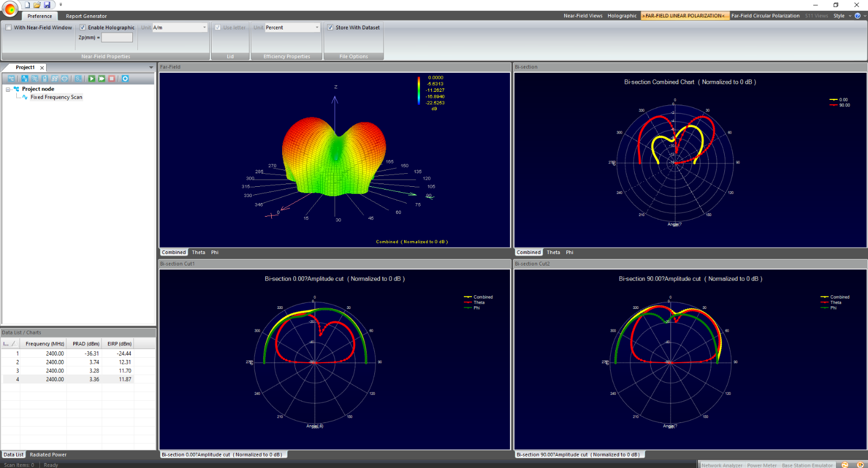Viewport: 868px width, 468px height.
Task: Select the Fixed Frequency Scan tree item
Action: click(56, 97)
